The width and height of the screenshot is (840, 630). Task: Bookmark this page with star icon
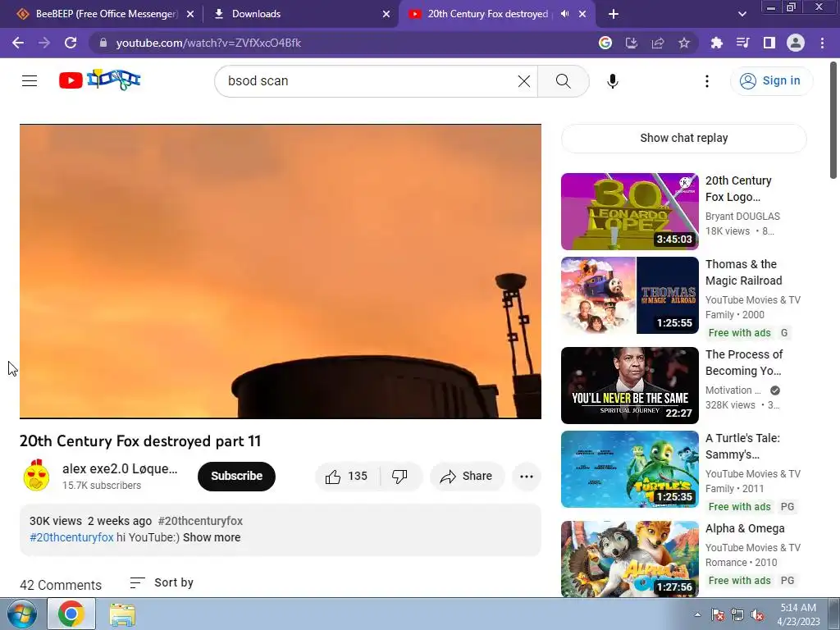683,43
